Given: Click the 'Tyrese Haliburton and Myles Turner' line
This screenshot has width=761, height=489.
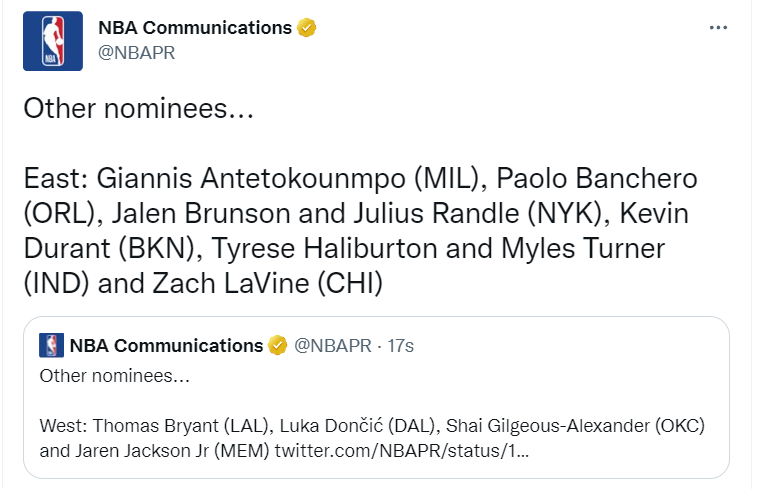Looking at the screenshot, I should point(438,248).
